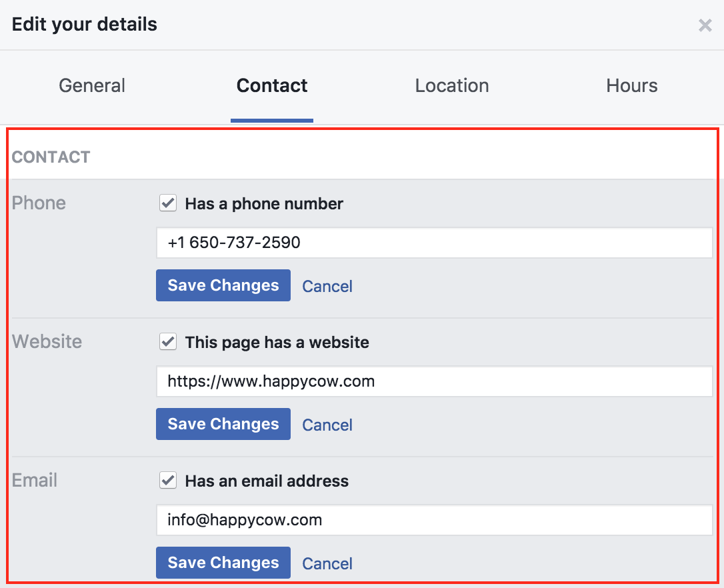Click the email address input field
The width and height of the screenshot is (724, 588).
pos(435,520)
